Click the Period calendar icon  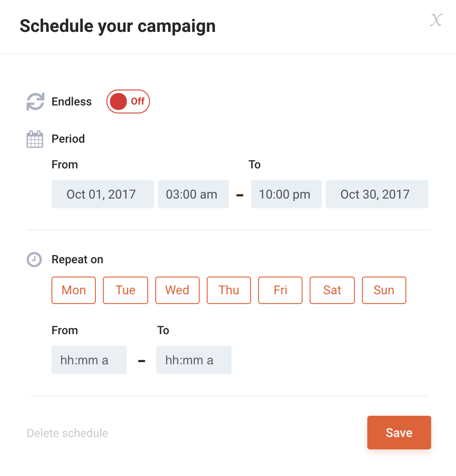click(35, 139)
